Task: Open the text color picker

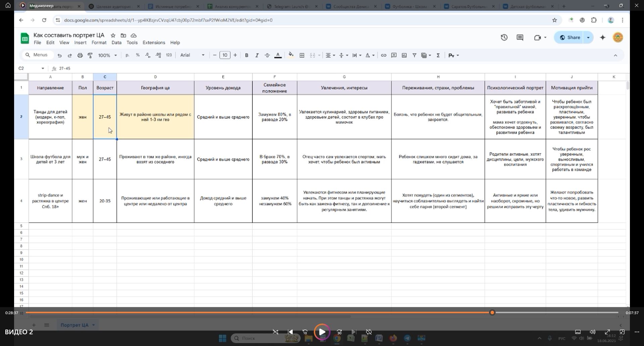Action: [278, 55]
